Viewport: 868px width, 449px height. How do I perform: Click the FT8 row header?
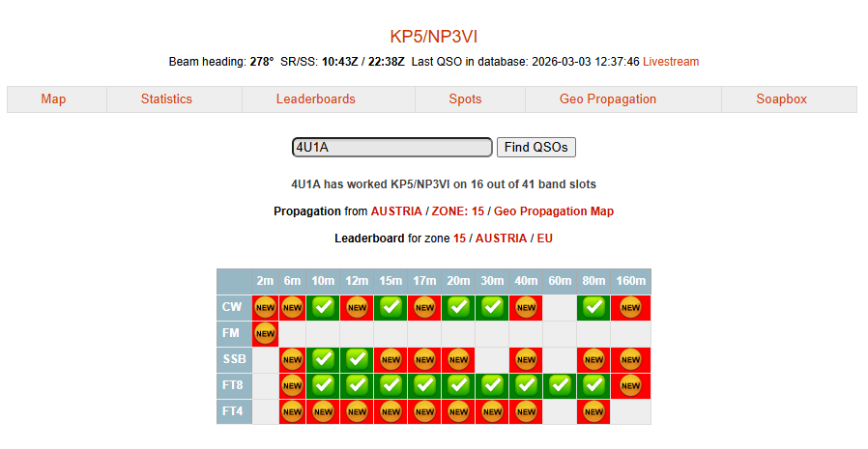click(234, 385)
